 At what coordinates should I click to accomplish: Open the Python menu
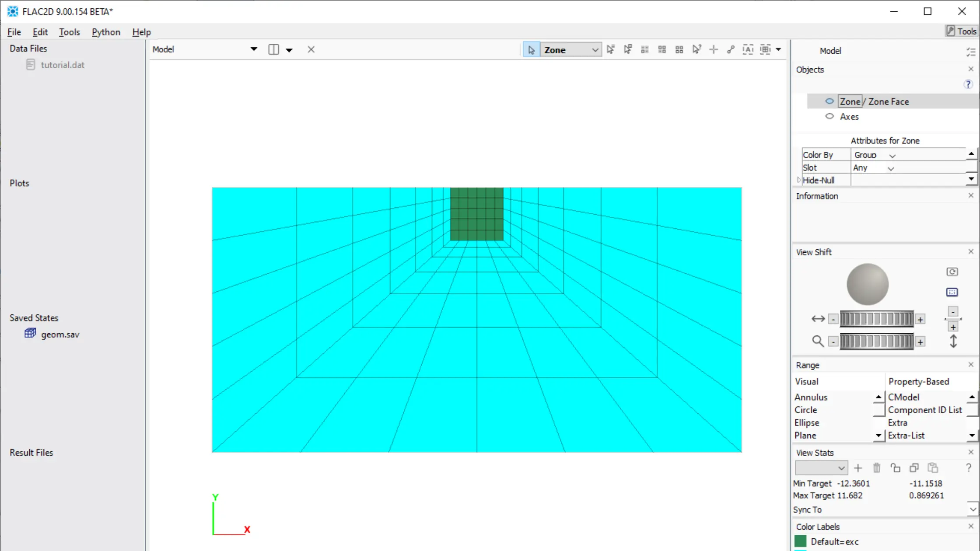pos(106,32)
